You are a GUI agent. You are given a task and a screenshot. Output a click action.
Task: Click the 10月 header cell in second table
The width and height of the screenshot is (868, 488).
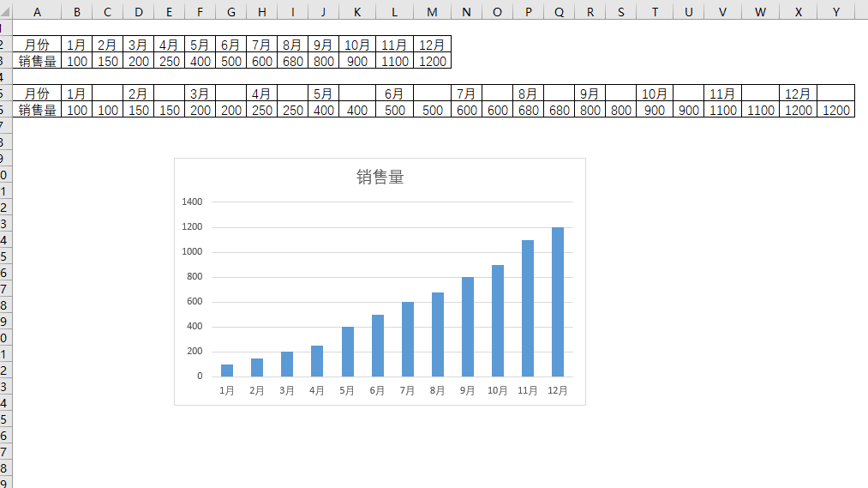[x=655, y=93]
